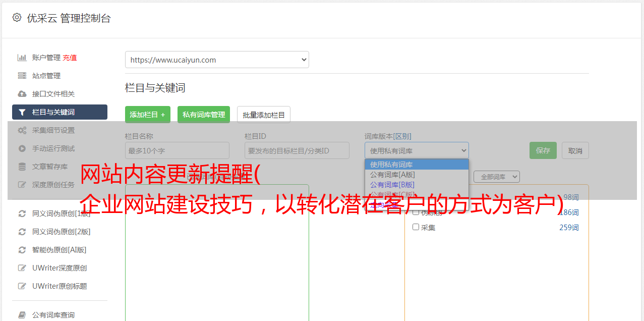Click the 栏目与关键词 page heading
Screen dimensions: 644x321
pyautogui.click(x=155, y=88)
